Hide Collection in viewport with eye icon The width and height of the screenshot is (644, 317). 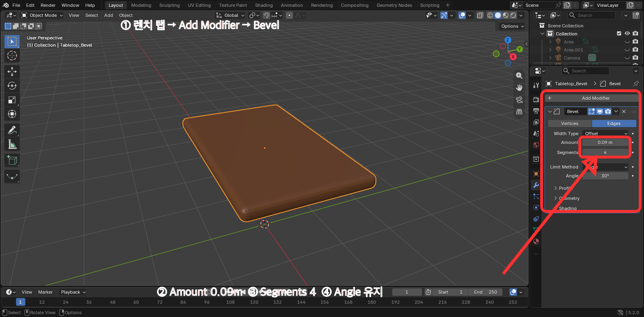(x=627, y=33)
